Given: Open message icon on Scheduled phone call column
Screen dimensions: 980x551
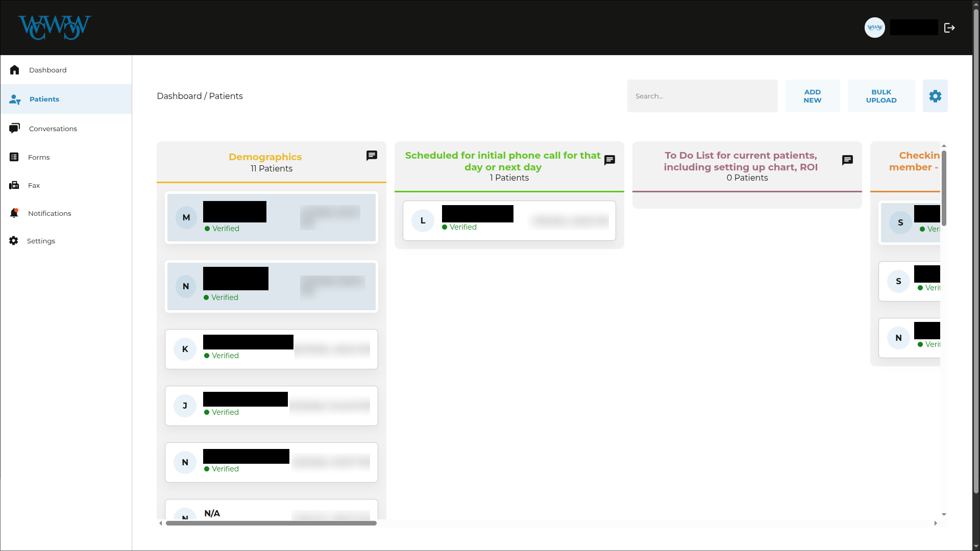Looking at the screenshot, I should click(609, 160).
